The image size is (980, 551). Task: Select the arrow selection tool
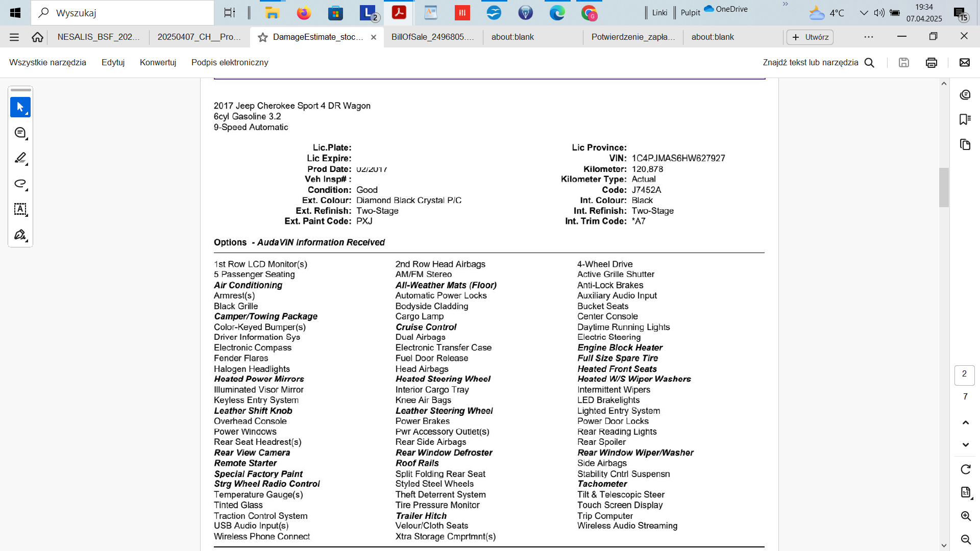(x=20, y=107)
